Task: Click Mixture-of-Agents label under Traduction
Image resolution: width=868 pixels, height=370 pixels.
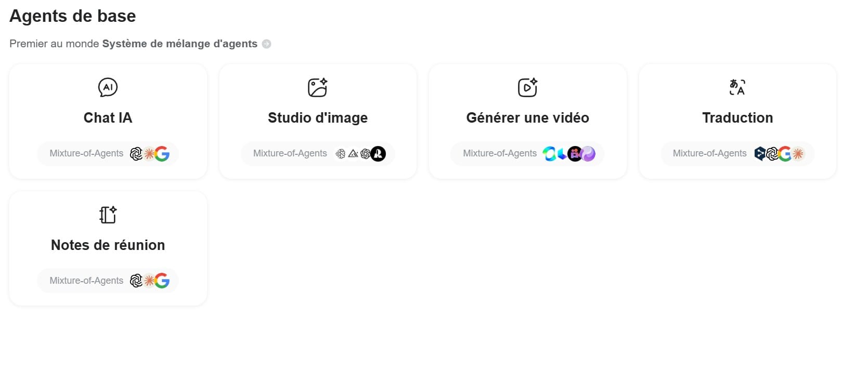Action: [x=709, y=154]
